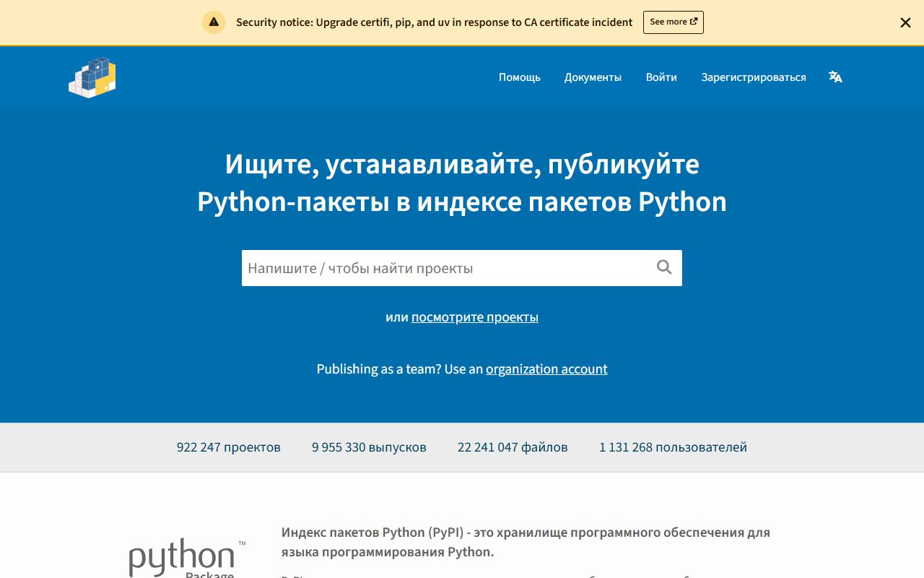Screen dimensions: 924x578
Task: Click the "922 247 проектов" statistic
Action: click(229, 447)
